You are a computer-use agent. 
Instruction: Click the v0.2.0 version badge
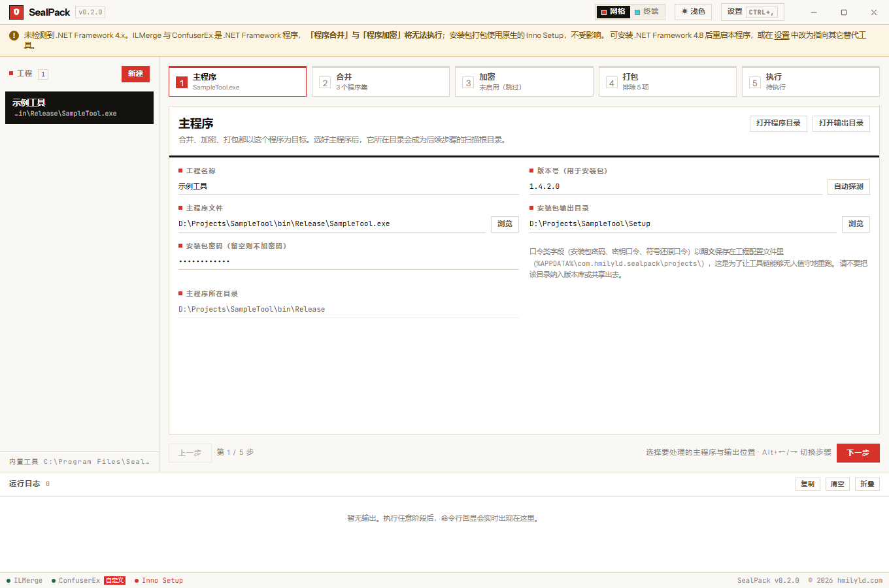click(x=90, y=12)
